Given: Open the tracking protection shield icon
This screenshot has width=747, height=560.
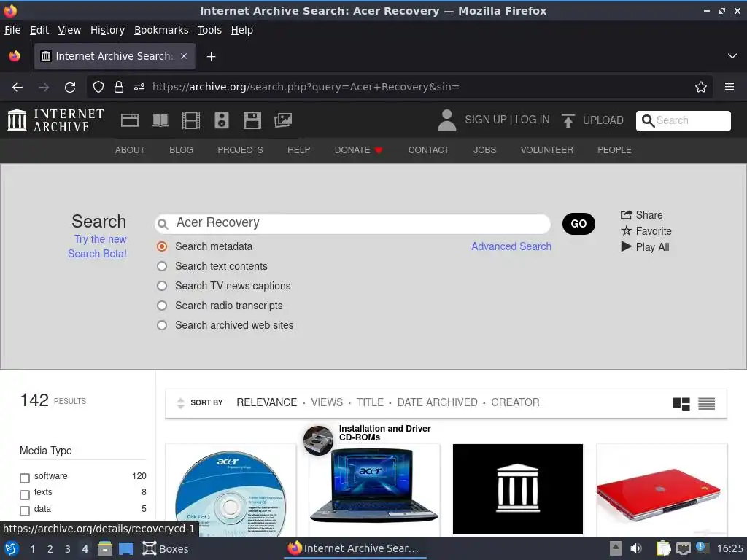Looking at the screenshot, I should 98,87.
